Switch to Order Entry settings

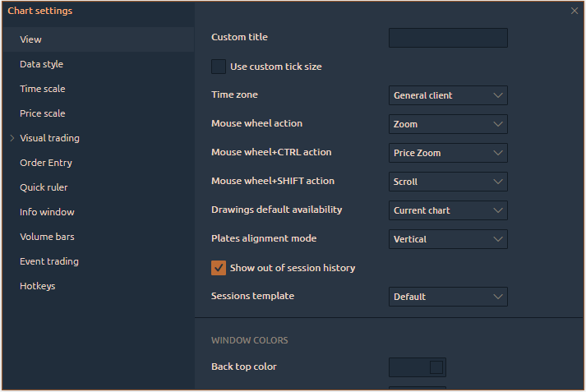click(x=46, y=163)
